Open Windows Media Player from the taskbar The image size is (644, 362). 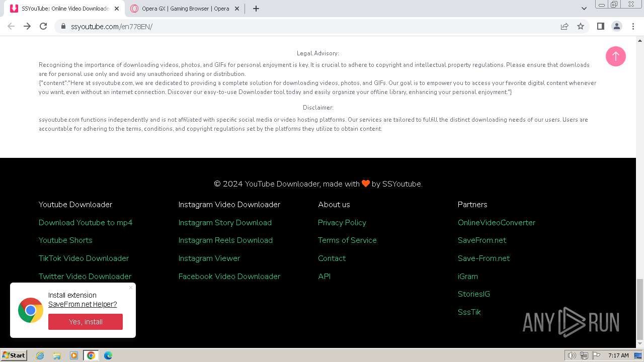tap(74, 355)
